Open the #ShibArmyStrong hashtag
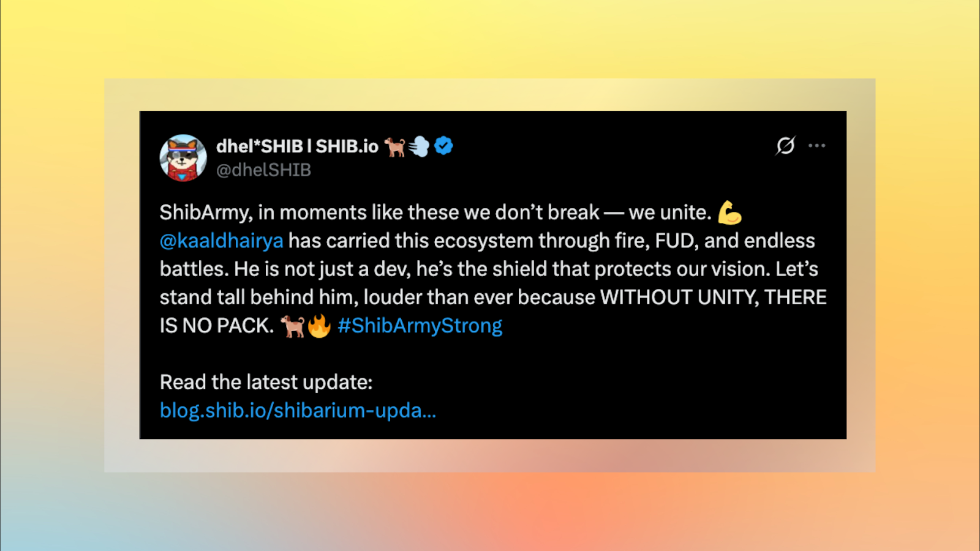980x551 pixels. [420, 326]
